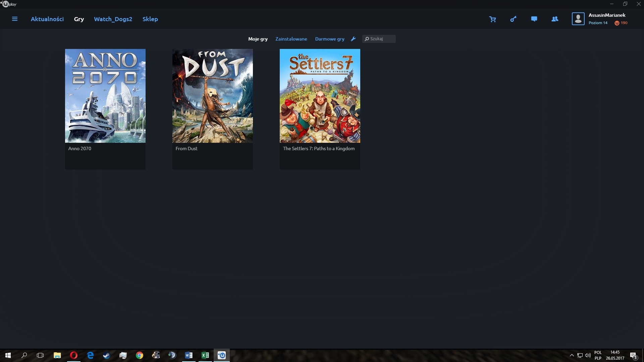Open game library settings wrench

click(353, 39)
